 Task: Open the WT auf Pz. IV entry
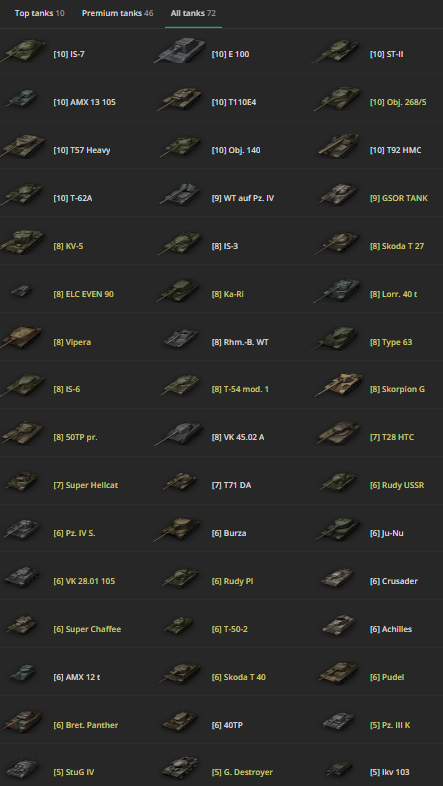243,198
